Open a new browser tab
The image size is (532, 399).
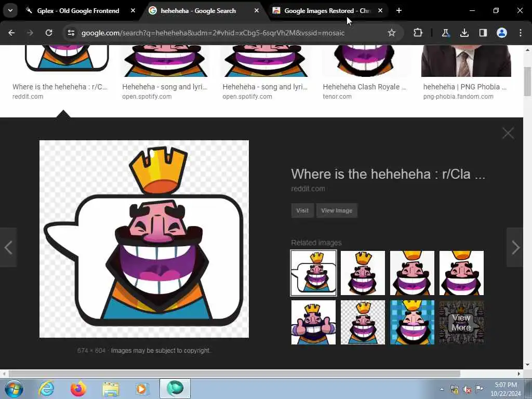pos(398,11)
